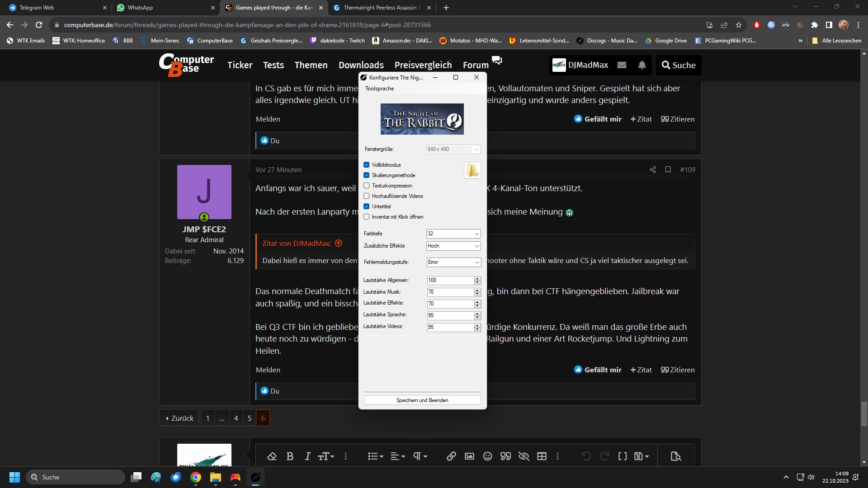
Task: Enable the Texturkompression checkbox
Action: pyautogui.click(x=367, y=186)
